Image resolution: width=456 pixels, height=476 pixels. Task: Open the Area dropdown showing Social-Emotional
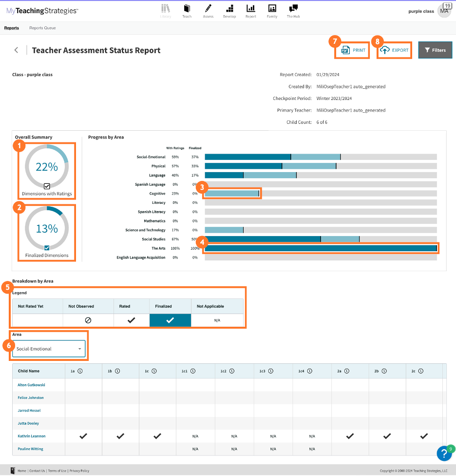48,349
